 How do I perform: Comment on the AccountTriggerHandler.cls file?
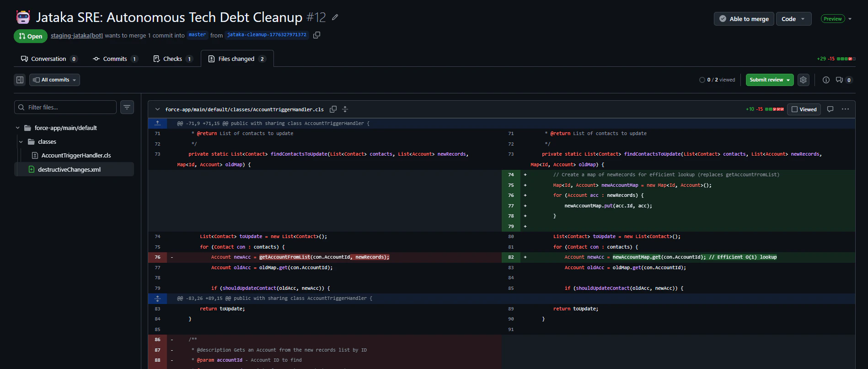click(x=830, y=109)
